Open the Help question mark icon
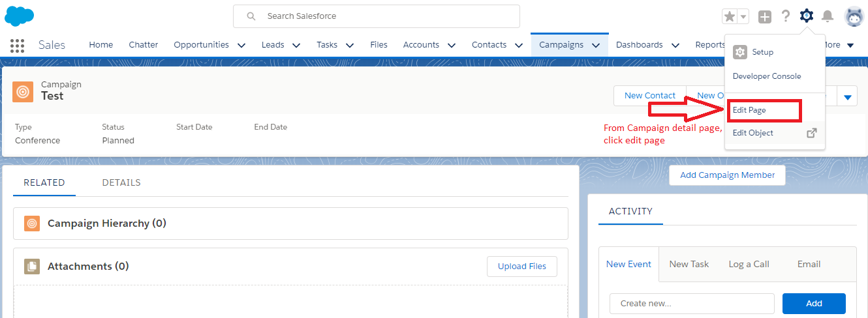This screenshot has width=868, height=318. click(x=786, y=16)
